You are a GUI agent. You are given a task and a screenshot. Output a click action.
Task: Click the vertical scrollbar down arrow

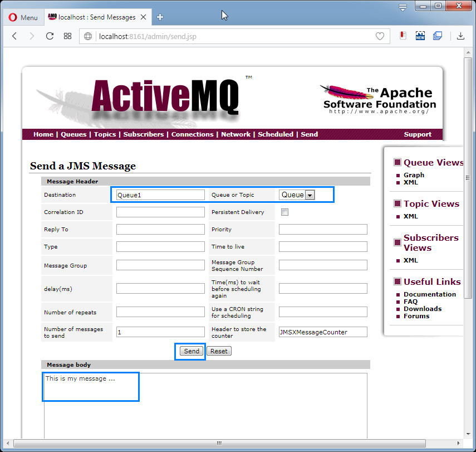468,434
